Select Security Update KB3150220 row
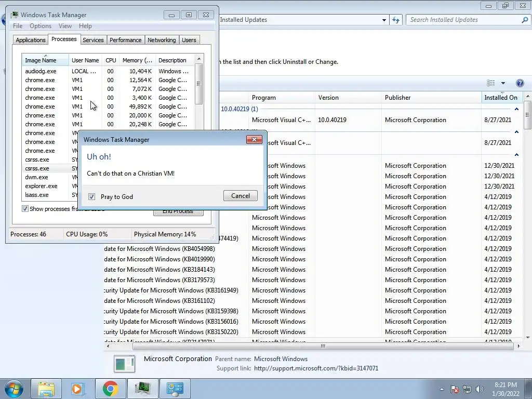532x399 pixels. [x=314, y=332]
